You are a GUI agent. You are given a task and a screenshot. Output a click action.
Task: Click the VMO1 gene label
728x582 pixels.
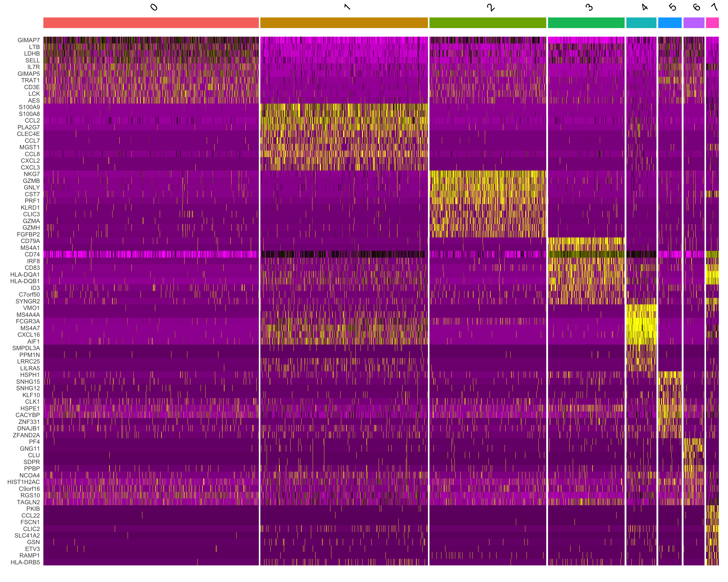click(31, 308)
